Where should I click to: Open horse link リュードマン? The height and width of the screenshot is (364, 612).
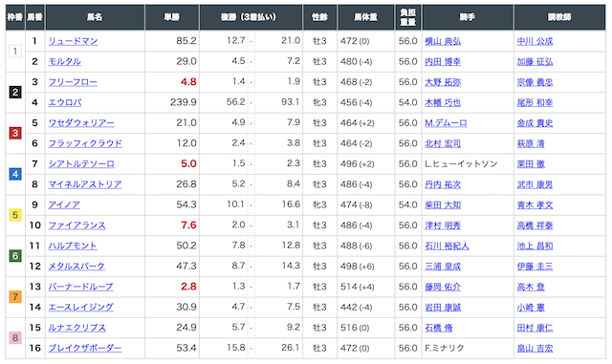(73, 41)
